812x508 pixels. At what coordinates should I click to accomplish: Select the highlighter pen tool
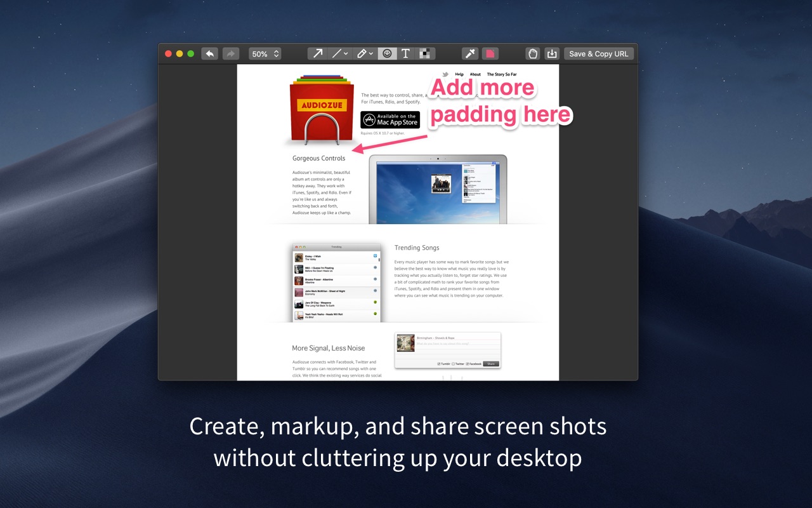361,54
